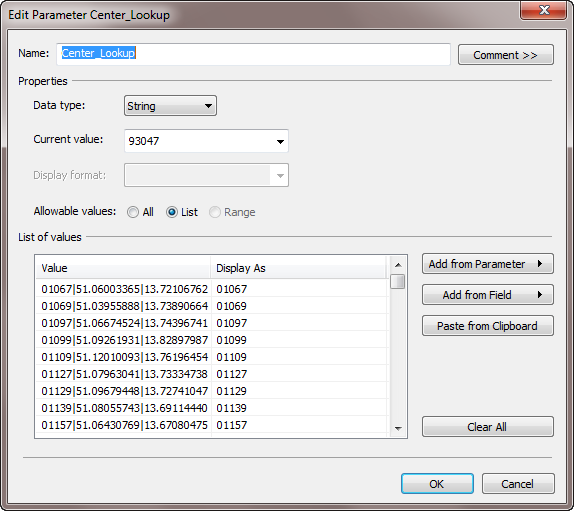574x511 pixels.
Task: Select the All allowable values radio button
Action: 133,212
